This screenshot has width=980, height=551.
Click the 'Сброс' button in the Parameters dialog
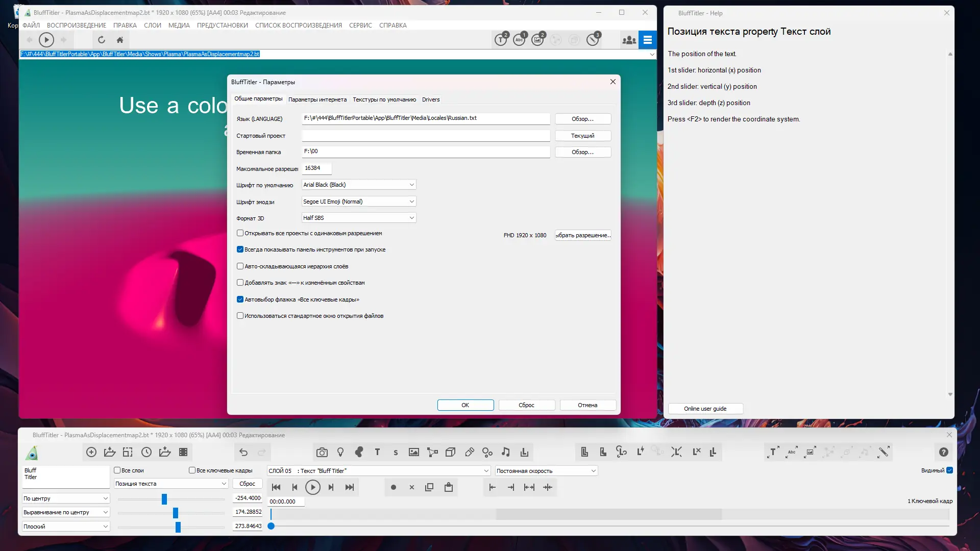point(526,405)
